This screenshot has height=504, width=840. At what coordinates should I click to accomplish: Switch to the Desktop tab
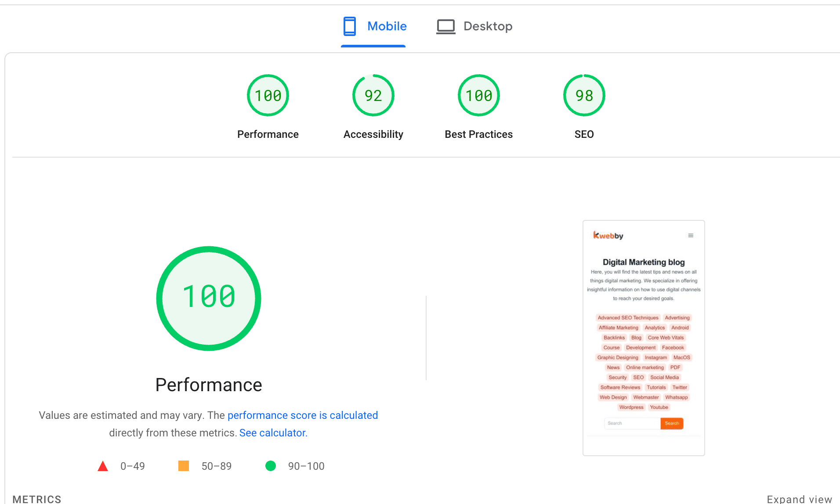coord(487,26)
